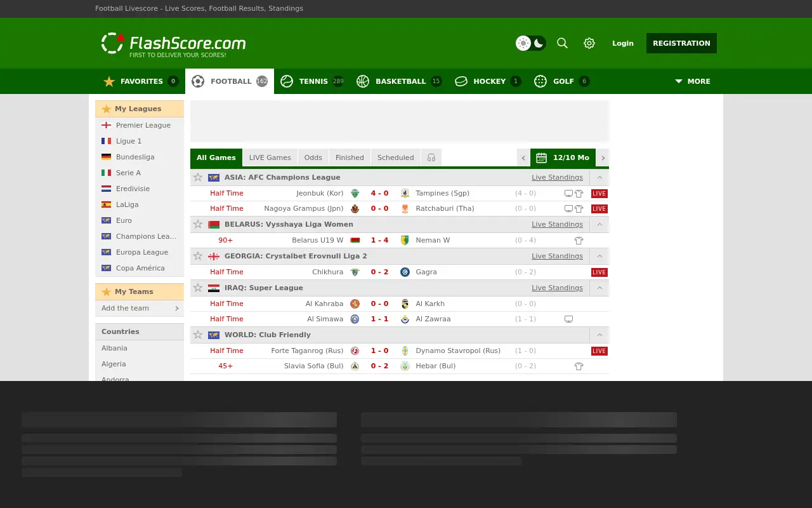The height and width of the screenshot is (508, 812).
Task: Click the LIVE badge in Nagoya Grampus row
Action: [599, 208]
